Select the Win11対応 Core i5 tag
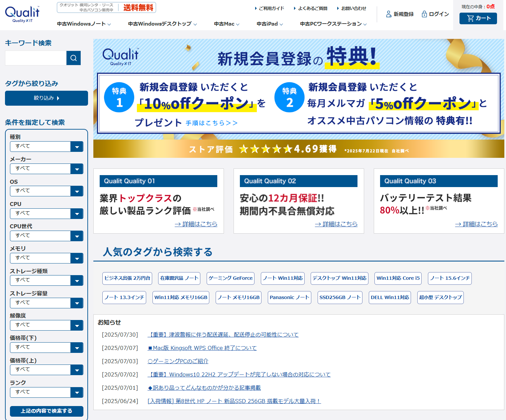This screenshot has width=506, height=420. [398, 278]
